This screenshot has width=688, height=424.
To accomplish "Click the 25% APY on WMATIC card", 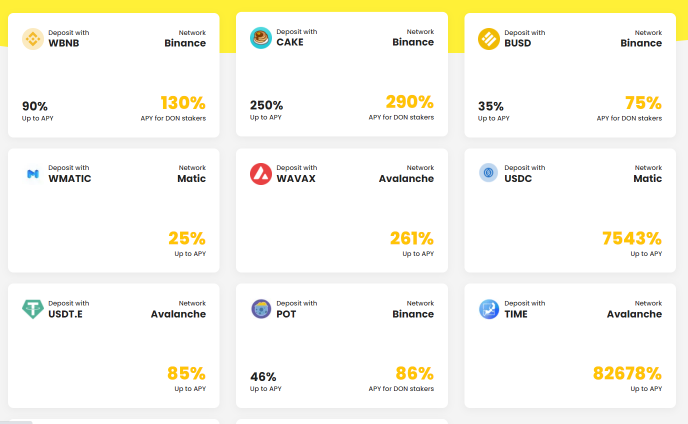I will click(187, 238).
